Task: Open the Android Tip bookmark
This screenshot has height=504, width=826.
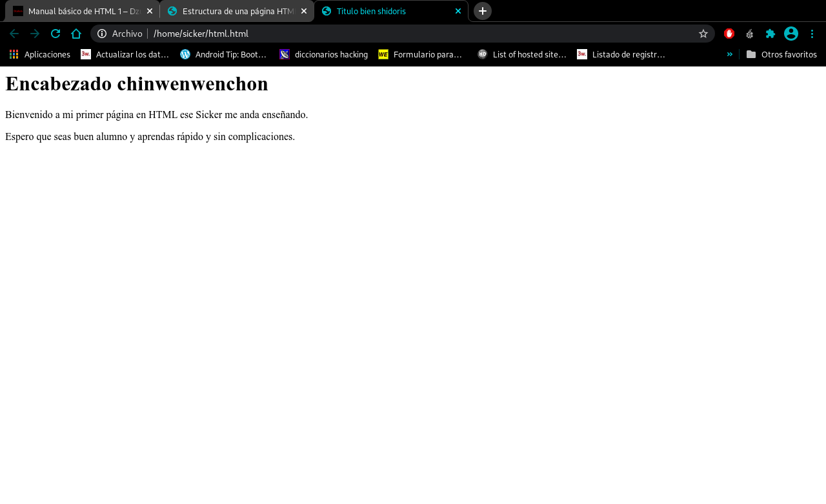Action: pyautogui.click(x=224, y=54)
